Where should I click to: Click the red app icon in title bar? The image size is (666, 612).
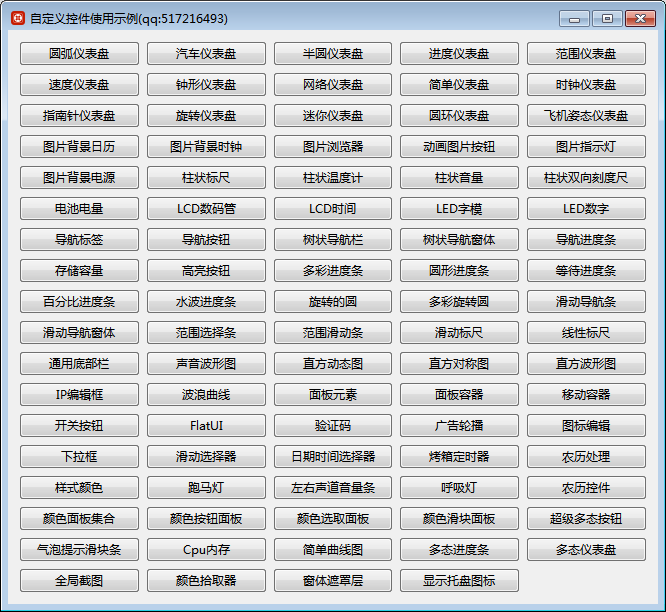point(18,18)
